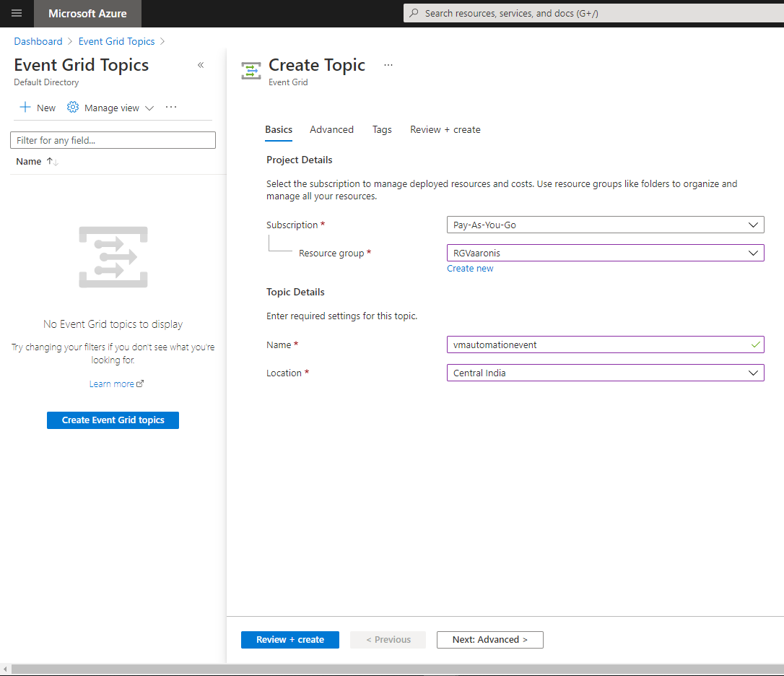Switch to the Advanced tab
The height and width of the screenshot is (676, 784).
coord(331,129)
